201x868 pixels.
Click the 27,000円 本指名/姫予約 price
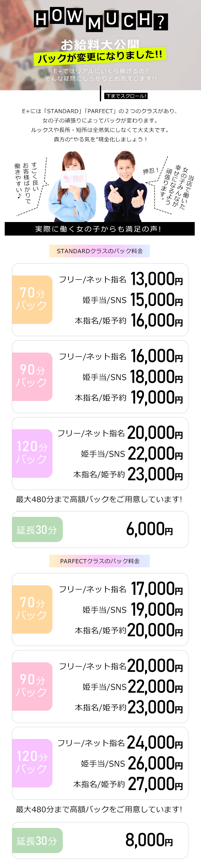[x=155, y=784]
